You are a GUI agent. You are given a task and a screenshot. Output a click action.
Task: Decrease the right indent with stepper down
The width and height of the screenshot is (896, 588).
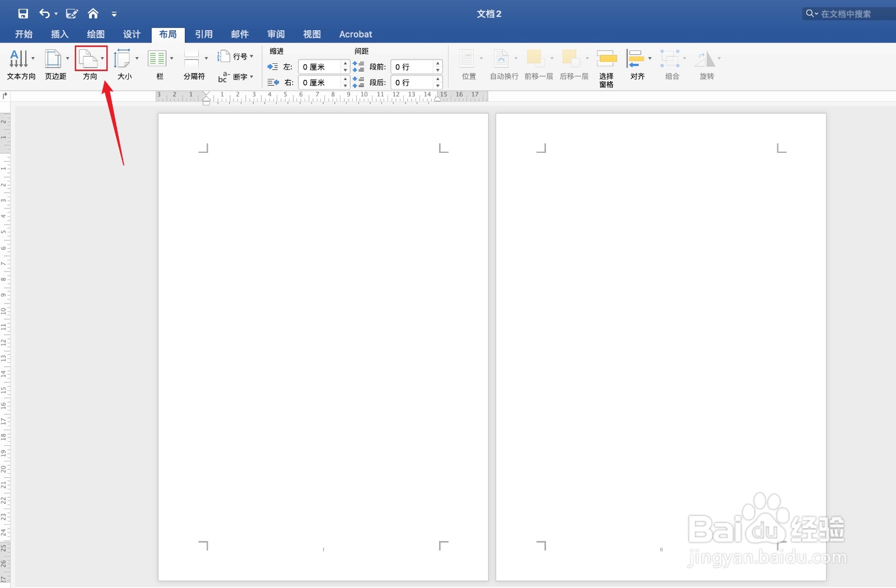[x=346, y=86]
